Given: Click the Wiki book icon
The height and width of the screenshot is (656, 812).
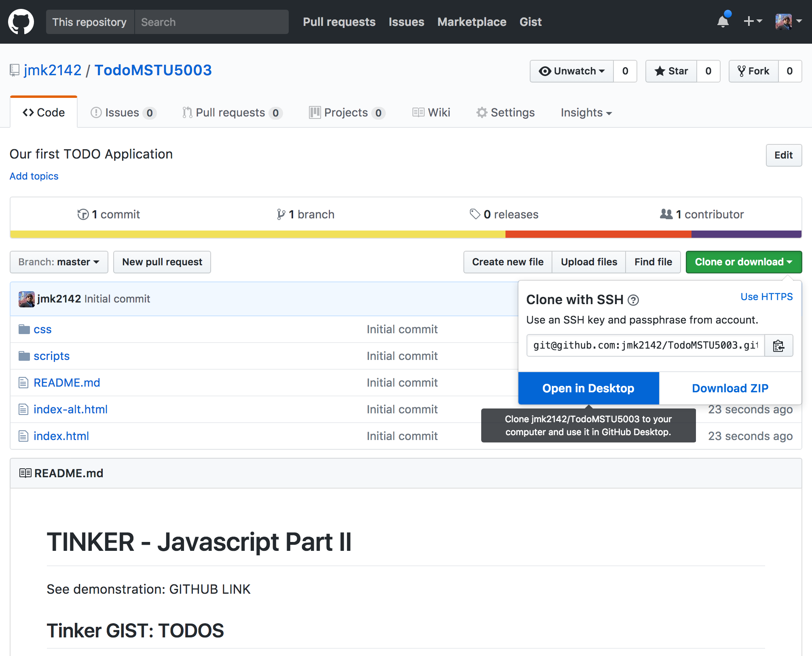Looking at the screenshot, I should (418, 112).
